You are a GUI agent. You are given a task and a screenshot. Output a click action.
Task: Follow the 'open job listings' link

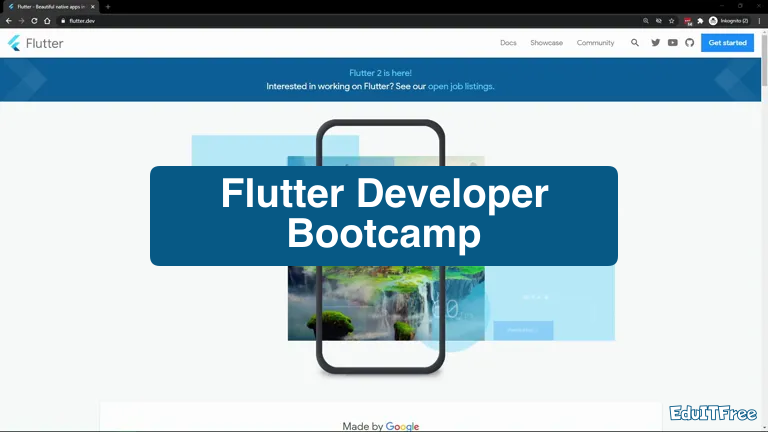460,86
